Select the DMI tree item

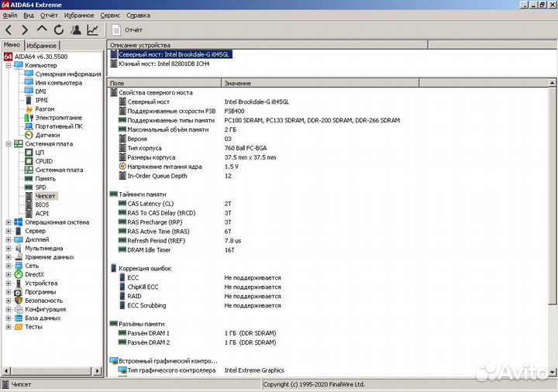pos(40,91)
